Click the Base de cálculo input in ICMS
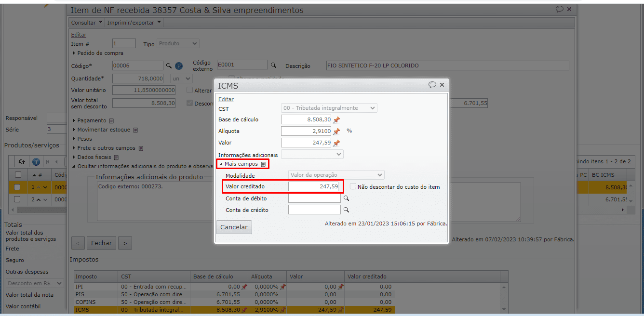 307,119
